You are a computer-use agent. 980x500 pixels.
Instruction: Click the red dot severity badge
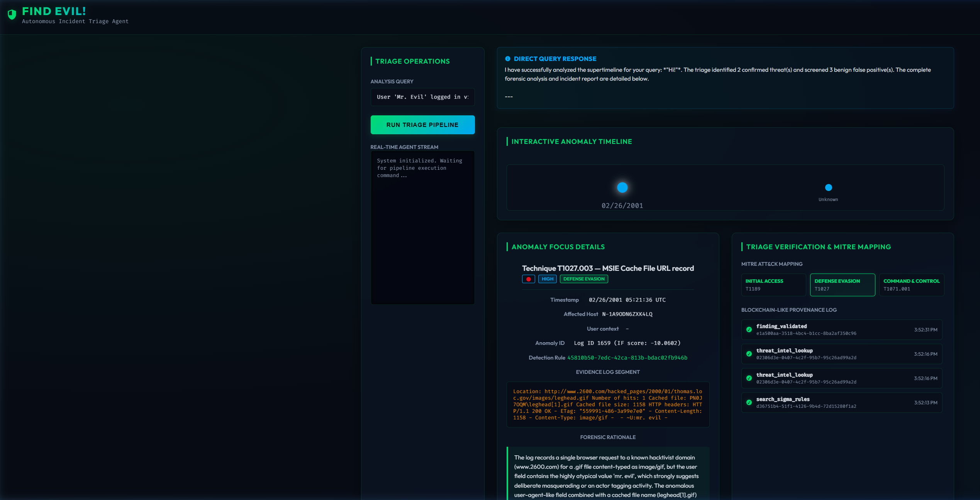pos(528,279)
